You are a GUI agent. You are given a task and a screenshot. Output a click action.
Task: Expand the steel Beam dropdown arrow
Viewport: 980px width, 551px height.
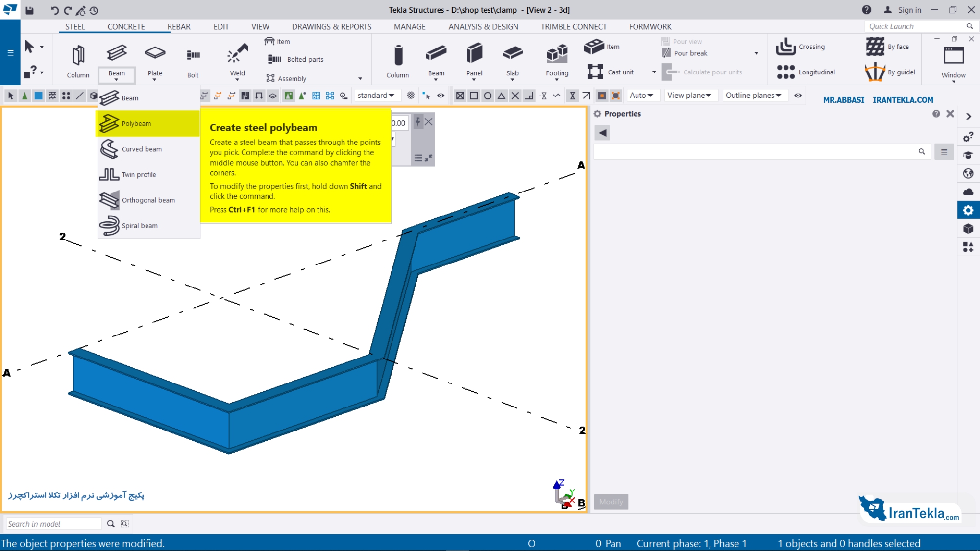pyautogui.click(x=117, y=79)
